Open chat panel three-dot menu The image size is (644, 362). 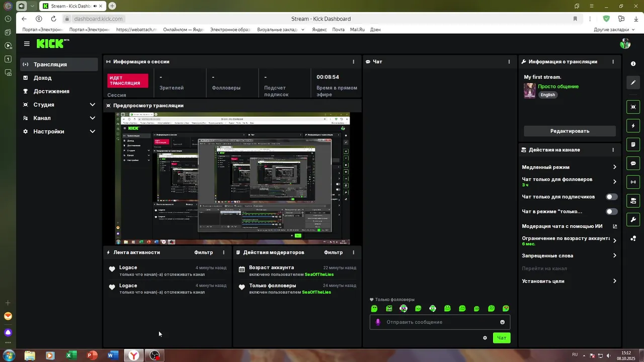click(x=509, y=61)
